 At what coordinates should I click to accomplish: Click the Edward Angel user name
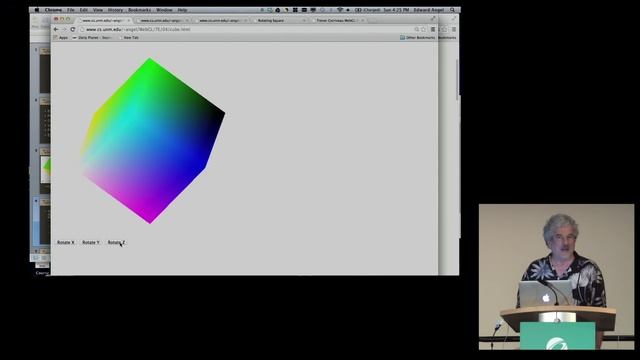click(x=429, y=10)
